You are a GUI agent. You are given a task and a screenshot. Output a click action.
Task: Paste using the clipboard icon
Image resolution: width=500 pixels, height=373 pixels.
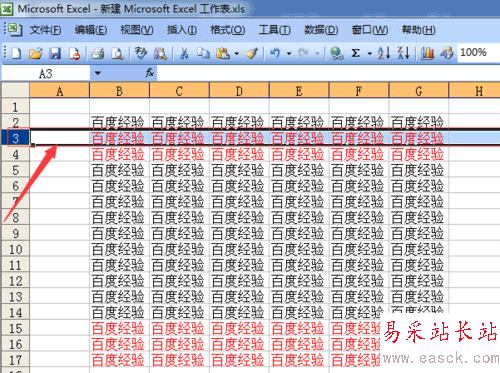[223, 53]
